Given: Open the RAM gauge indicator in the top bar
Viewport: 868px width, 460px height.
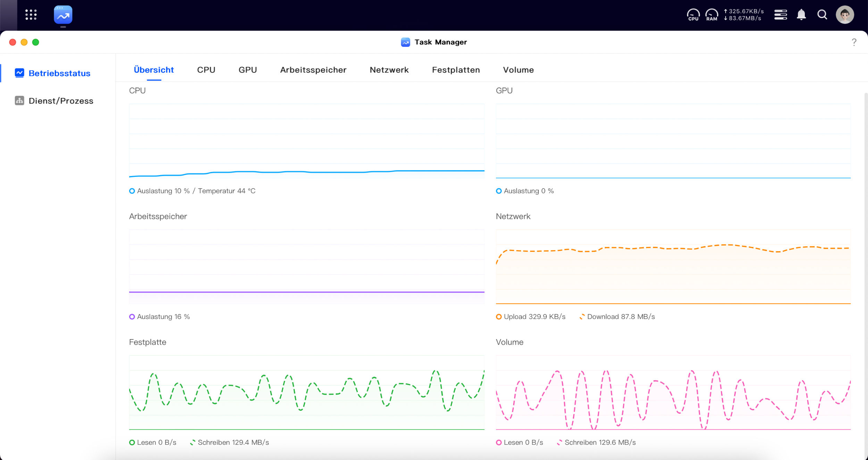Looking at the screenshot, I should 712,15.
